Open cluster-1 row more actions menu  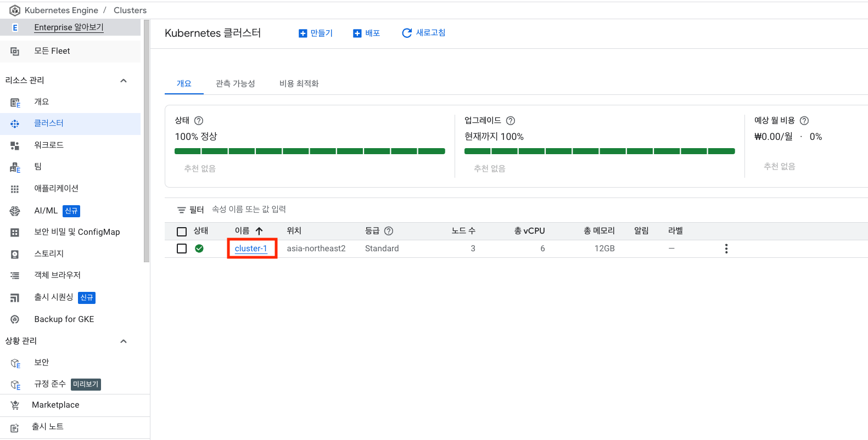click(726, 249)
